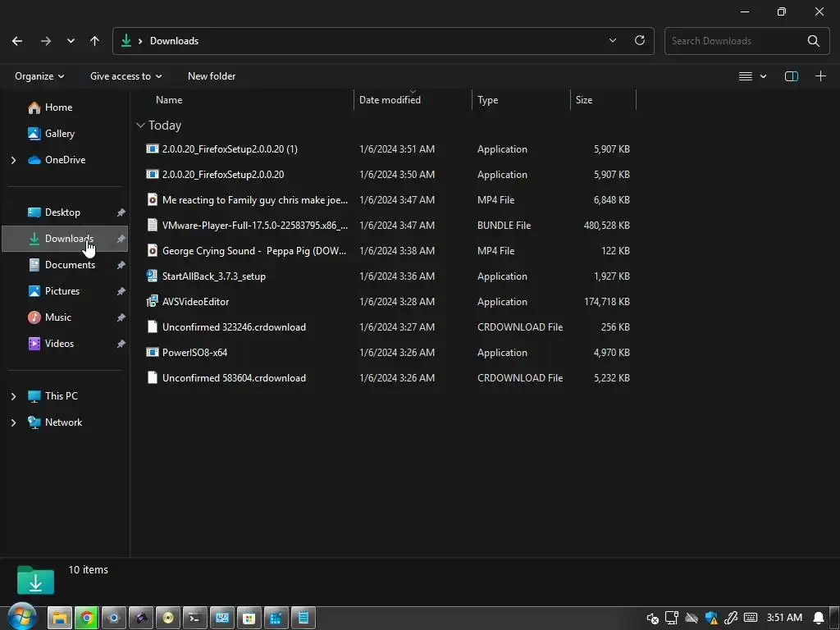The image size is (840, 630).
Task: Click the search magnifier icon
Action: coord(813,41)
